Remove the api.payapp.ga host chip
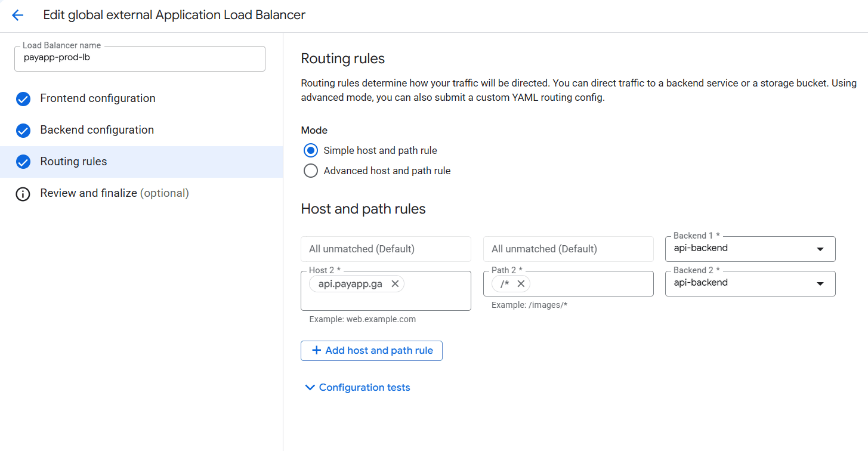Image resolution: width=868 pixels, height=451 pixels. point(395,284)
